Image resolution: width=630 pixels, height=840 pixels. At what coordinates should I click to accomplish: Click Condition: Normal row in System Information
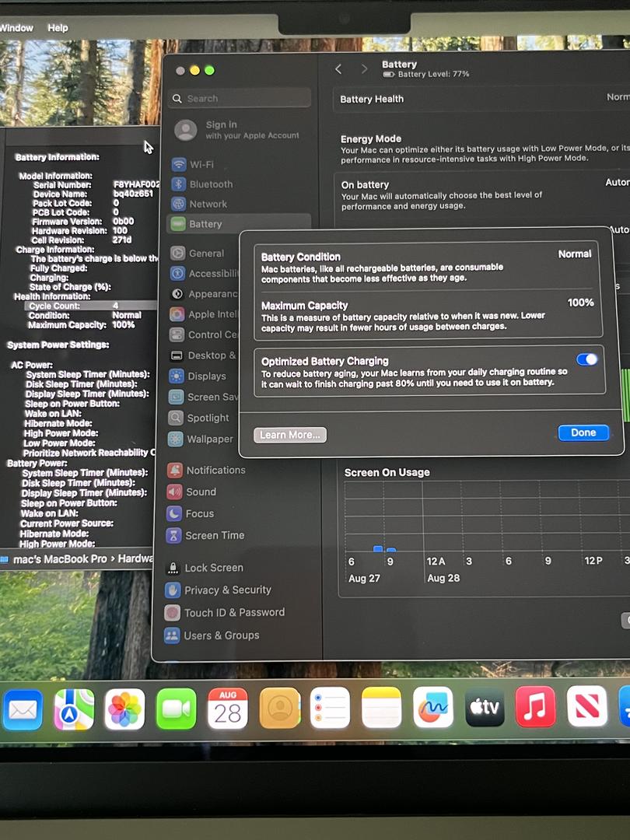pos(85,316)
